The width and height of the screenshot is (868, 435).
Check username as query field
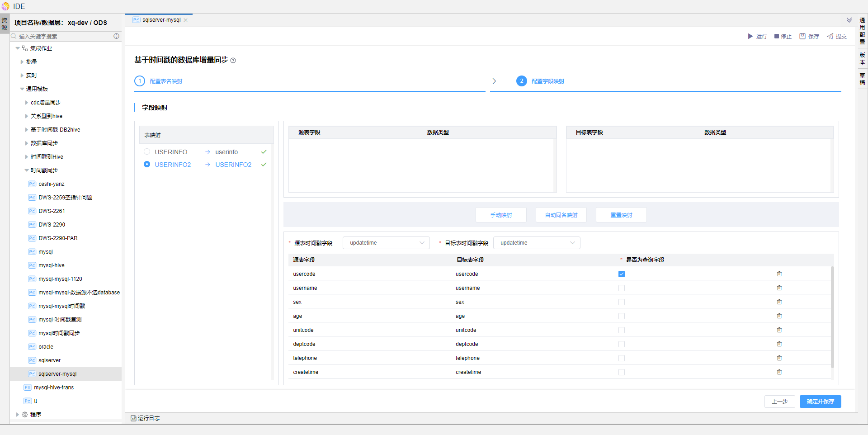(x=622, y=288)
